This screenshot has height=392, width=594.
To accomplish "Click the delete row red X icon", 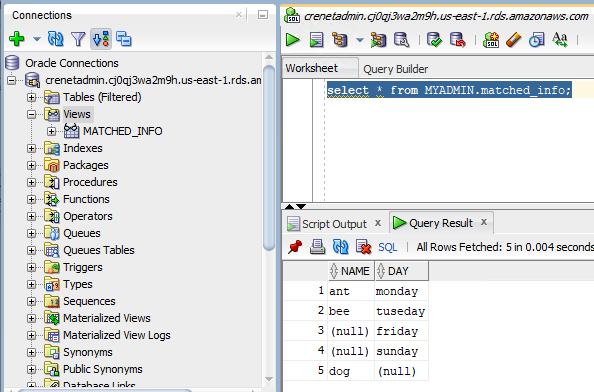I will tap(363, 247).
